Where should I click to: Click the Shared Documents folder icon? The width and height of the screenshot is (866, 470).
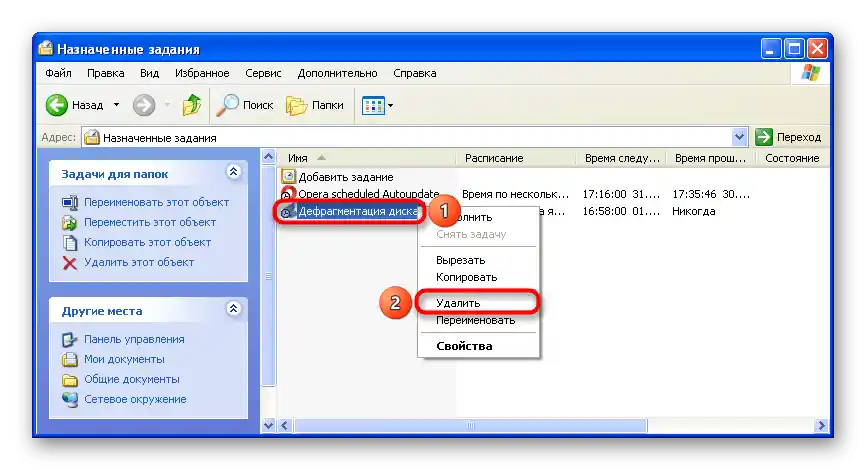[x=70, y=380]
